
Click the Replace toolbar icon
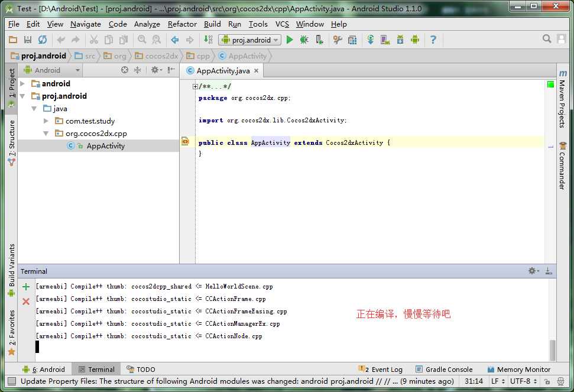click(x=156, y=40)
